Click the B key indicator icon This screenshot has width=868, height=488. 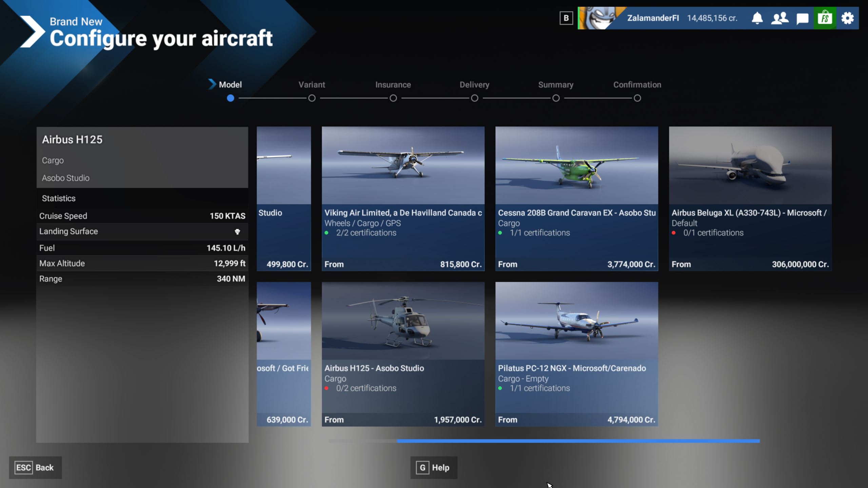click(566, 18)
